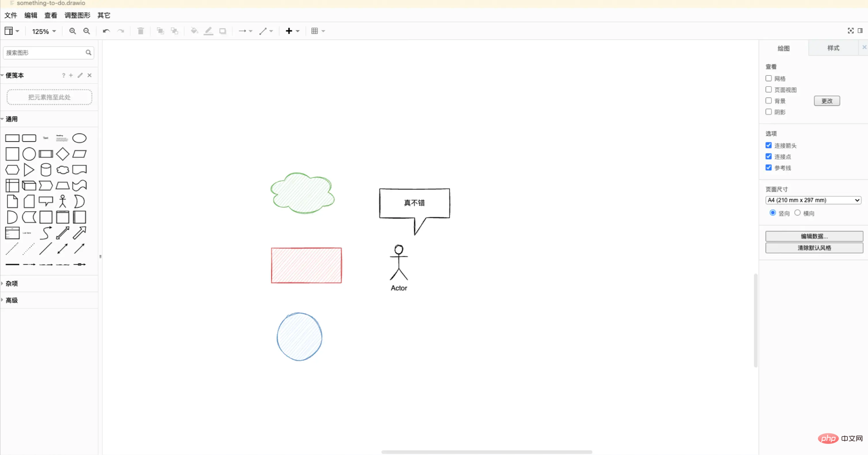Select the Zoom In tool
Screen dimensions: 868x455
tap(73, 31)
